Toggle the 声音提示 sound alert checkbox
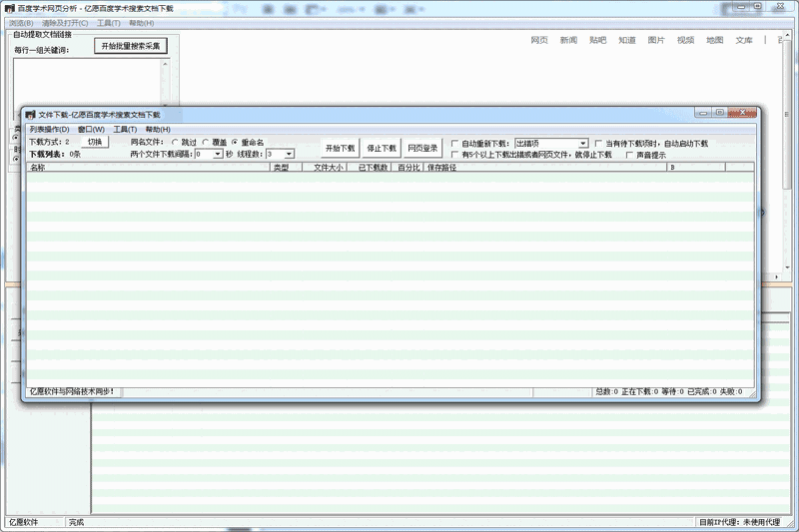The height and width of the screenshot is (532, 799). pos(629,156)
